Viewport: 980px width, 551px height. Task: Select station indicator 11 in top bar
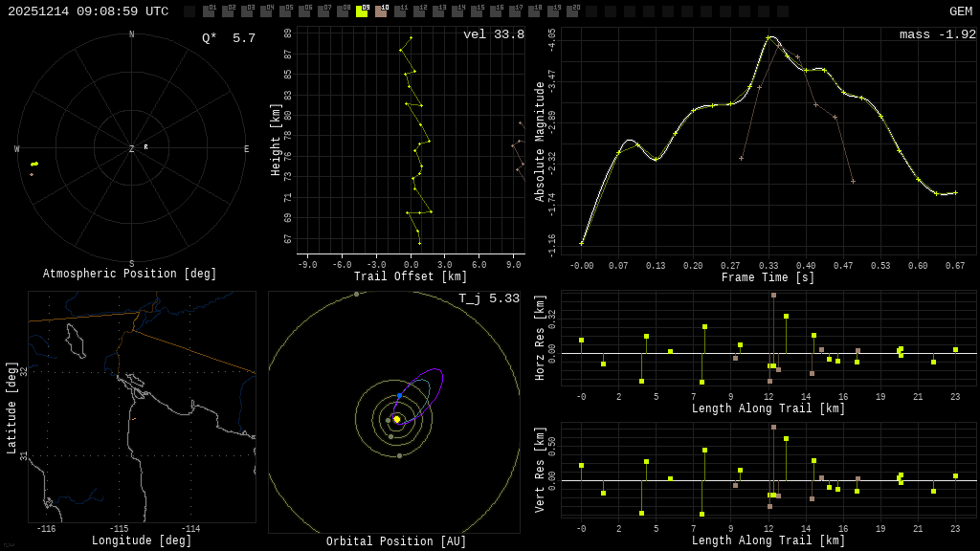coord(400,11)
